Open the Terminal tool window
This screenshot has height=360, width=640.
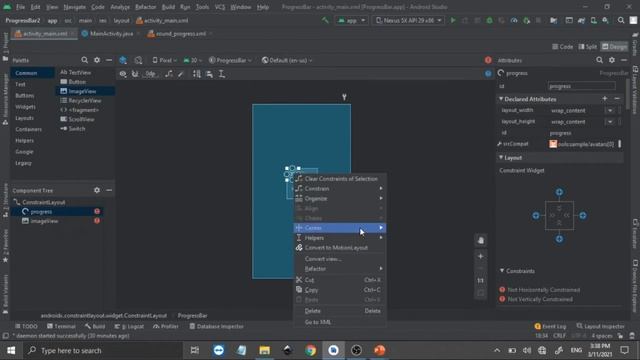pos(61,326)
